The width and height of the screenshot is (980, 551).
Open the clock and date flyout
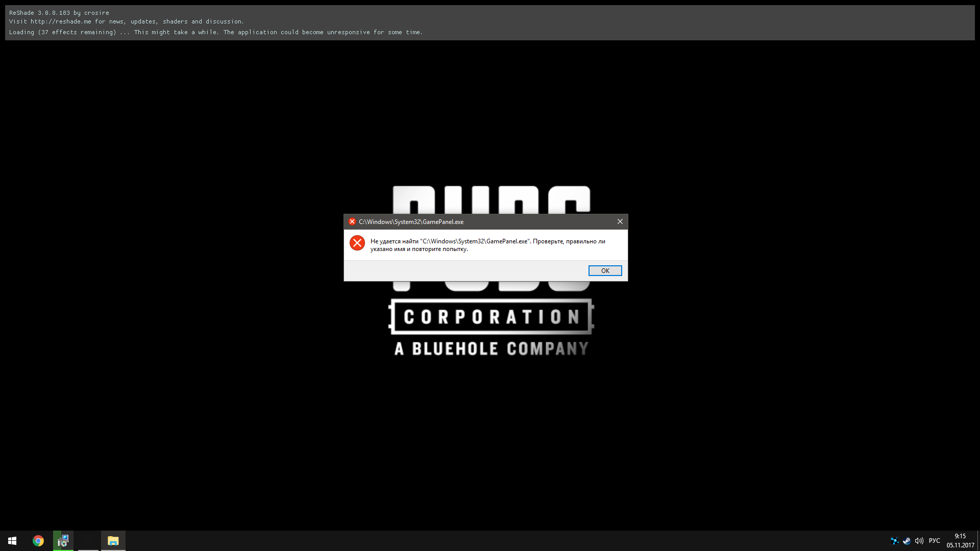(960, 541)
